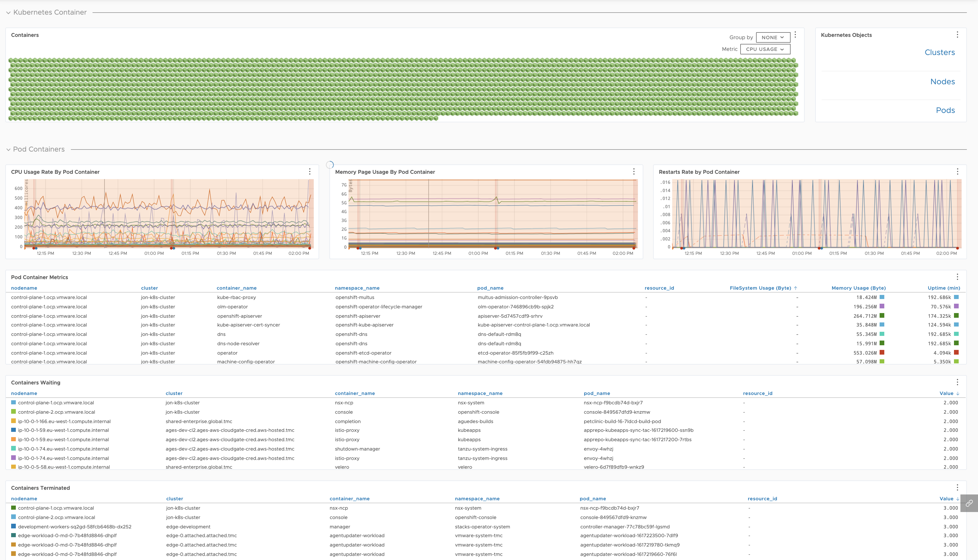The image size is (978, 560).
Task: Click the three-dot menu on Memory Page Usage chart
Action: (634, 171)
